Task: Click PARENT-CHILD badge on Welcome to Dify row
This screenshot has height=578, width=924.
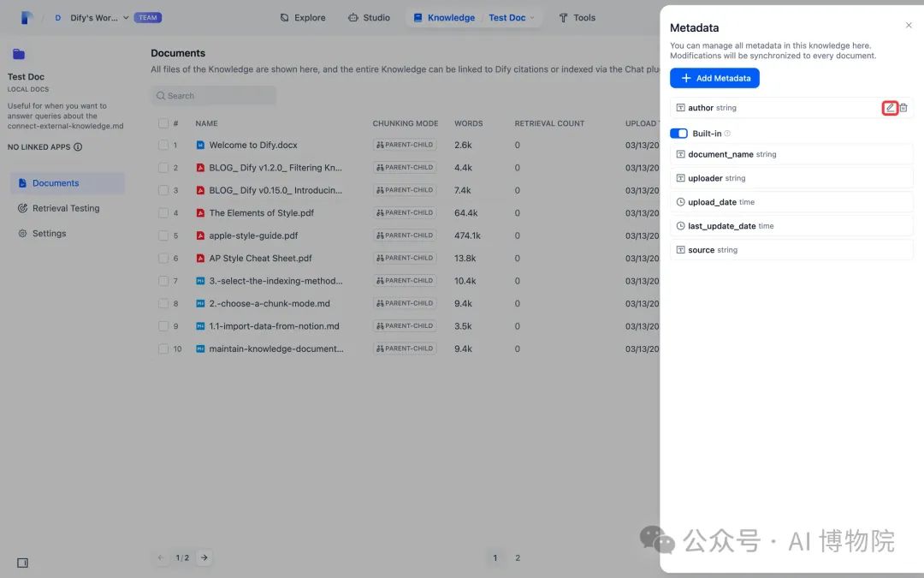Action: (x=405, y=145)
